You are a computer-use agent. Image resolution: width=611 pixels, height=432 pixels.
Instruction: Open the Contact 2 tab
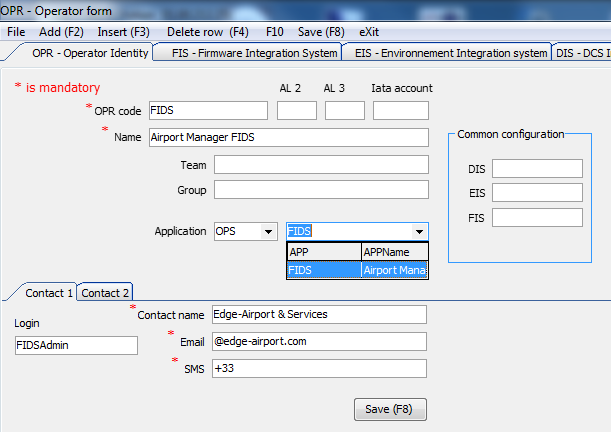(x=105, y=293)
